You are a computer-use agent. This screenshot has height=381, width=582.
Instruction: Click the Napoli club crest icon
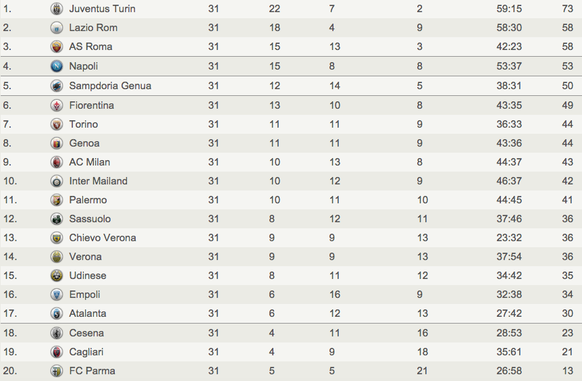[56, 66]
